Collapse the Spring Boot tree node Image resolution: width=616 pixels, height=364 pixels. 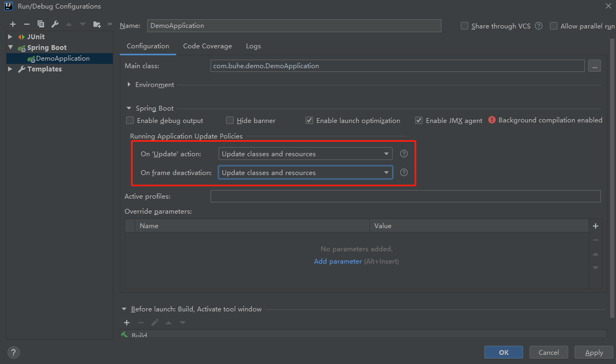10,47
